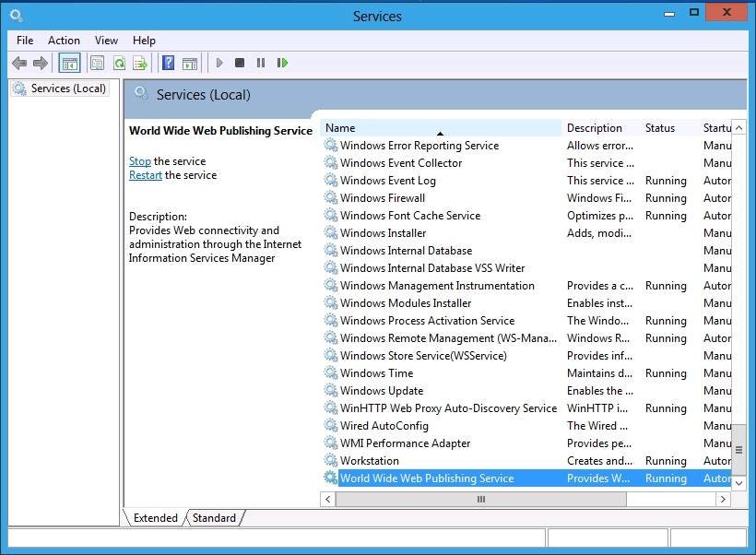Viewport: 756px width, 555px height.
Task: Click the Services title bar app icon
Action: 16,16
